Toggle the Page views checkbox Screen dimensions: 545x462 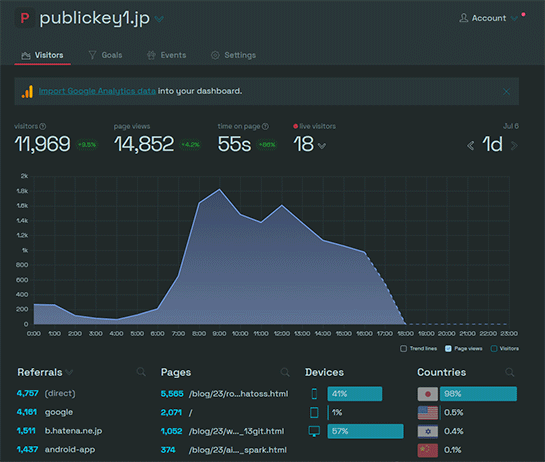click(x=448, y=348)
